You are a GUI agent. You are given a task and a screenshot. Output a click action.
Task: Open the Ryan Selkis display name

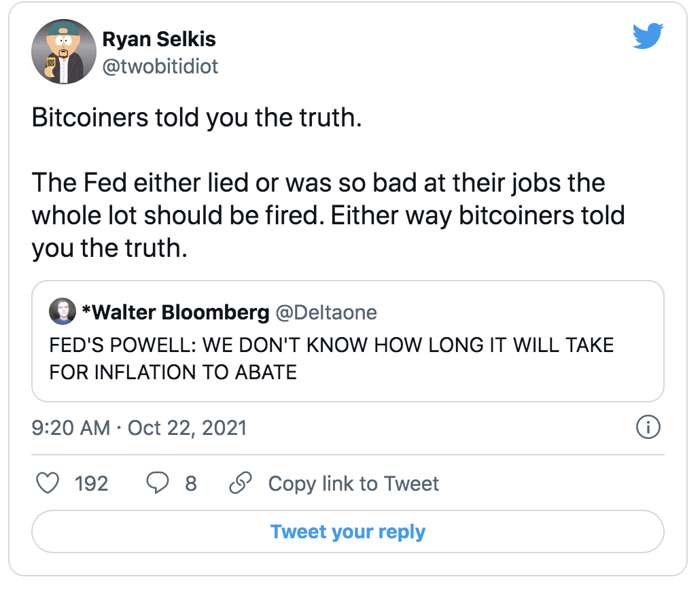[159, 39]
